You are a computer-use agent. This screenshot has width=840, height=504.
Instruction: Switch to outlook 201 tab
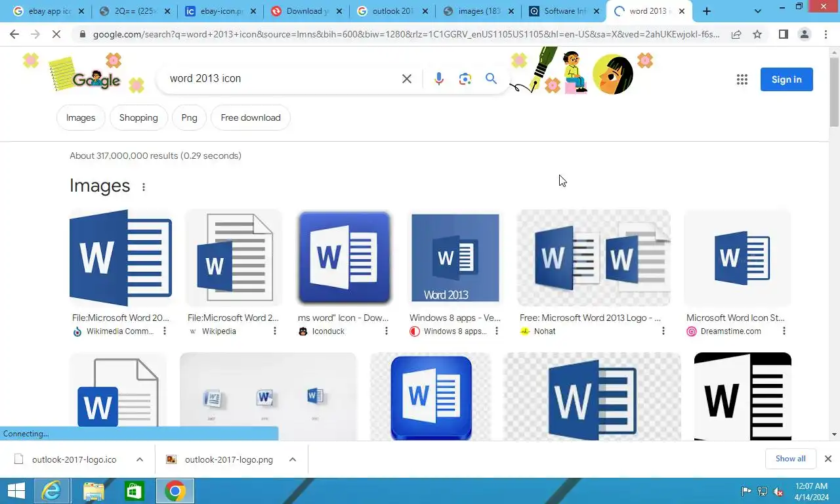(x=392, y=11)
